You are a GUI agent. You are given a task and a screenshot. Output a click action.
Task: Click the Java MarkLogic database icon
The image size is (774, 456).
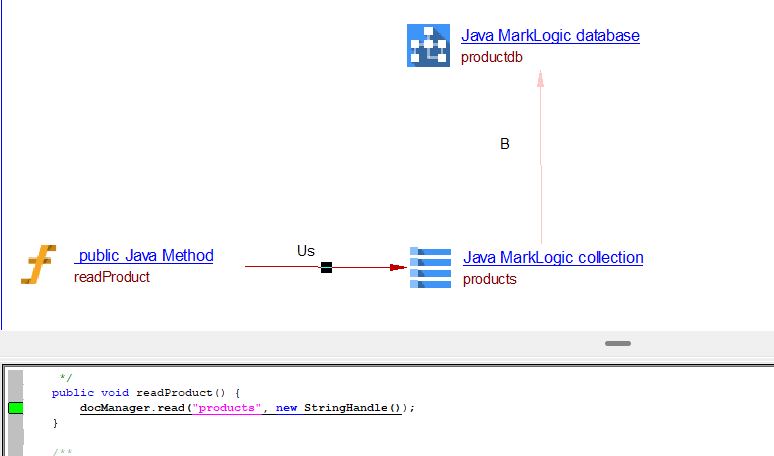(x=428, y=46)
